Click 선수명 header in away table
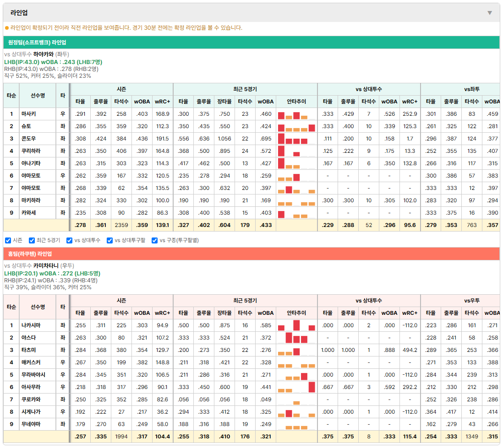The width and height of the screenshot is (503, 448). point(38,96)
